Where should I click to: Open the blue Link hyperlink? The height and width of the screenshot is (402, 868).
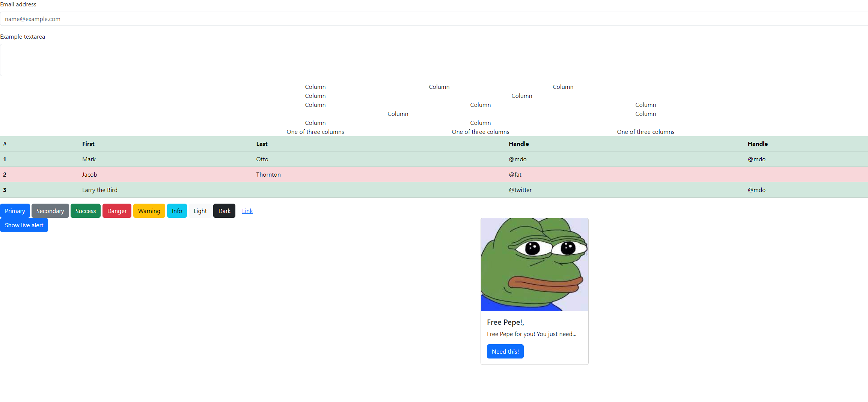(247, 211)
